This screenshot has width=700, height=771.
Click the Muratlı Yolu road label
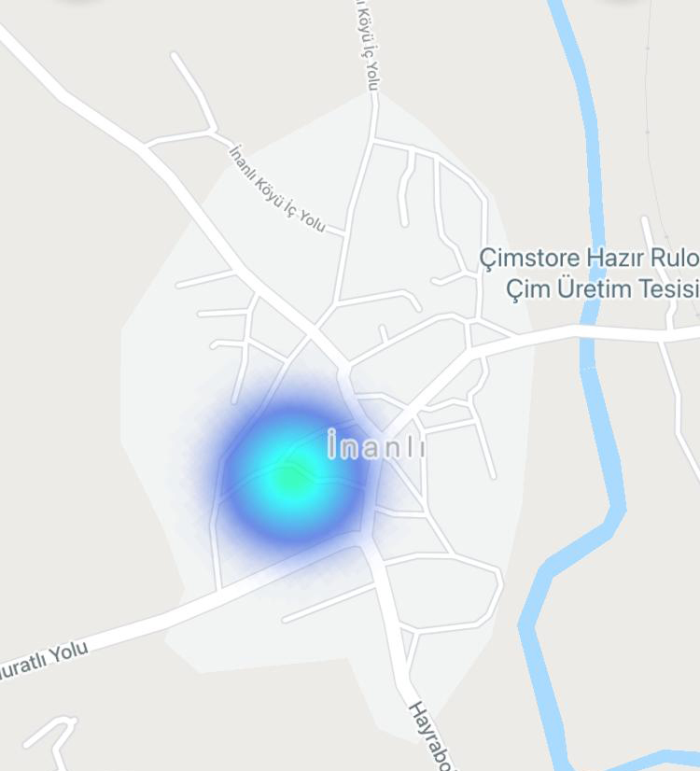point(43,660)
